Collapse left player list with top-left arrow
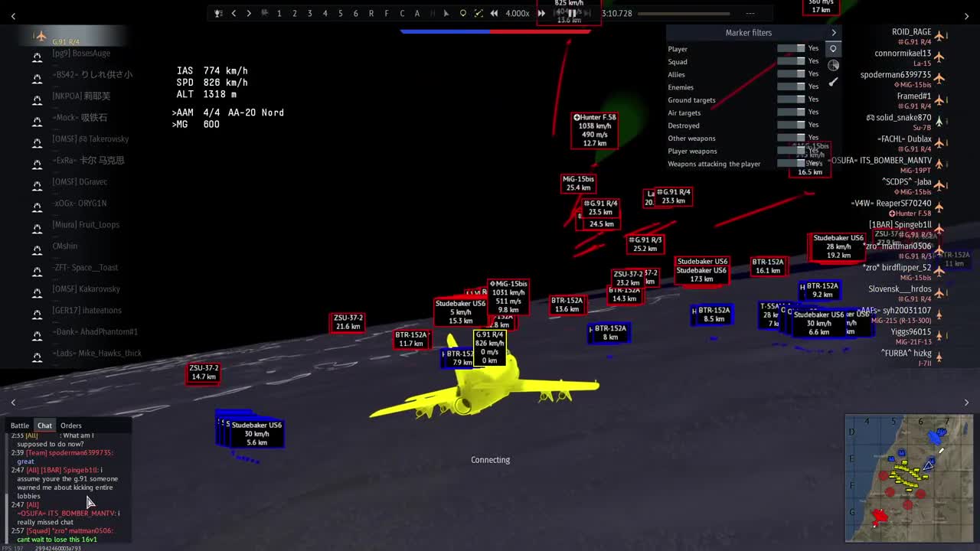This screenshot has width=980, height=551. pyautogui.click(x=13, y=16)
